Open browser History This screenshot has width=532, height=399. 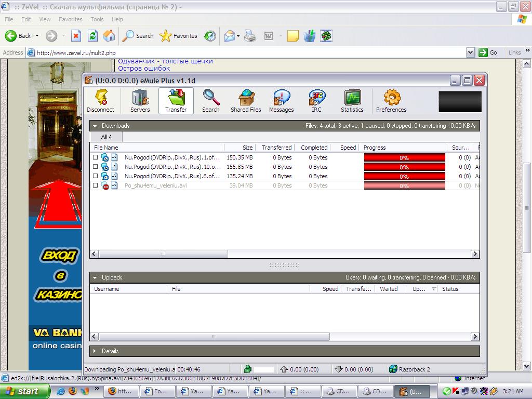coord(210,36)
